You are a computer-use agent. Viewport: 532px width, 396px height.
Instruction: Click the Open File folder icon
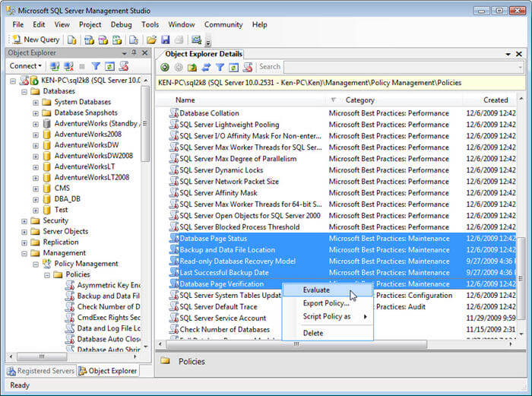(151, 40)
